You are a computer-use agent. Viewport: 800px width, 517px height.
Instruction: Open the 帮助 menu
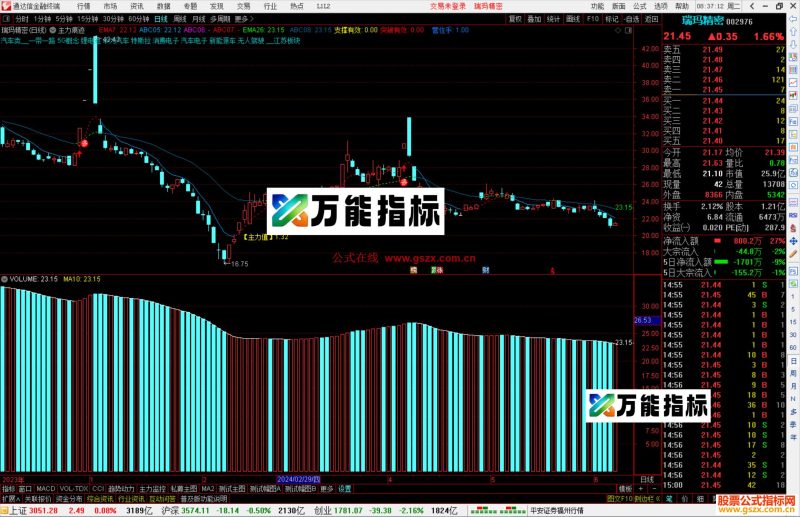(682, 6)
